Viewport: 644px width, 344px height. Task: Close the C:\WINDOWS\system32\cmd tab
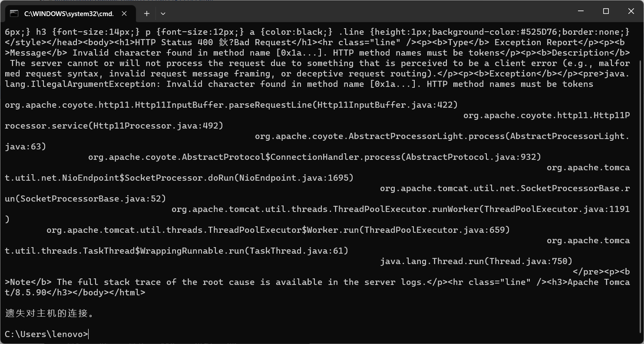124,13
